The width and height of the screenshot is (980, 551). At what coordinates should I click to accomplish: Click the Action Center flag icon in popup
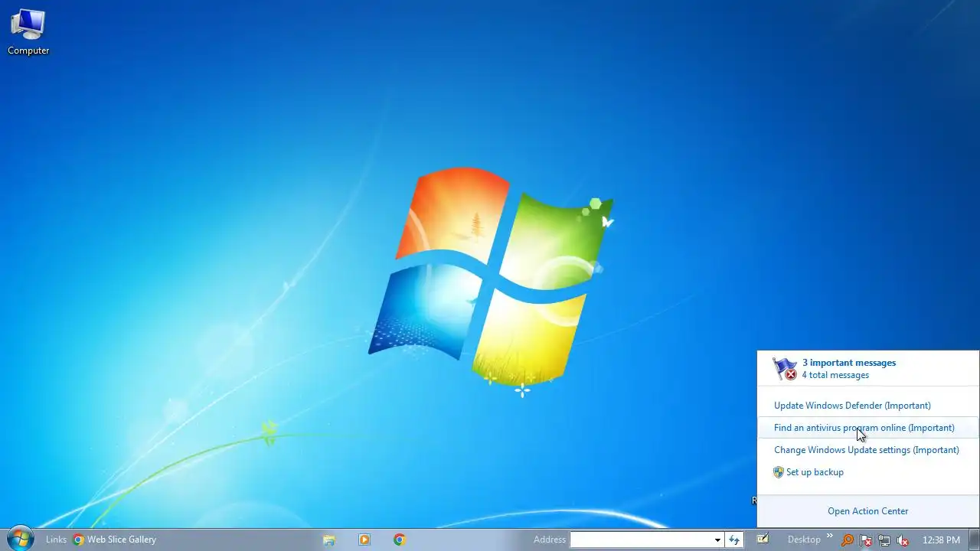pos(785,369)
